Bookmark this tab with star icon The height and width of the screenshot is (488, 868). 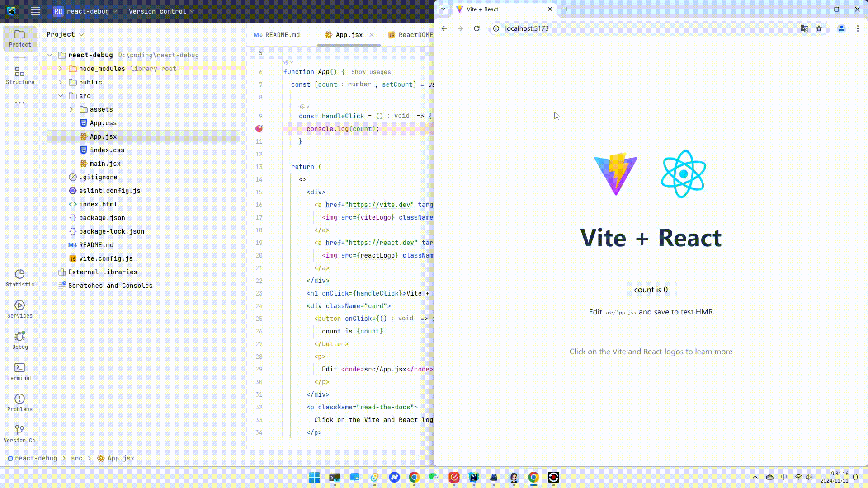pos(819,28)
